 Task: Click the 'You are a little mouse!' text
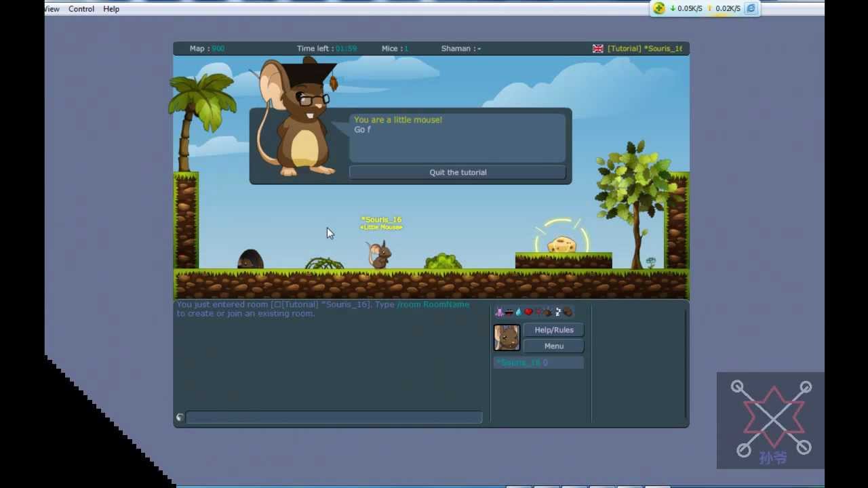click(398, 120)
